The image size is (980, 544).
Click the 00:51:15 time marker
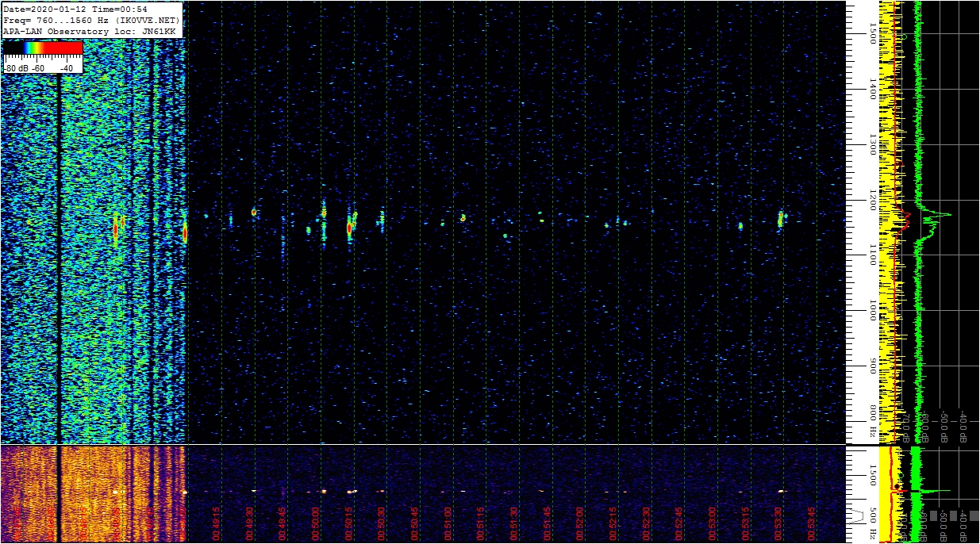tap(481, 524)
